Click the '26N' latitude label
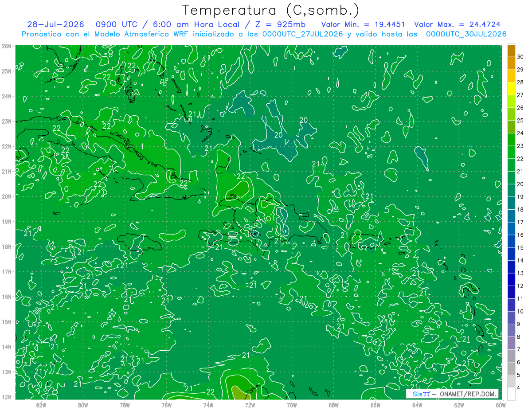 [x=7, y=46]
